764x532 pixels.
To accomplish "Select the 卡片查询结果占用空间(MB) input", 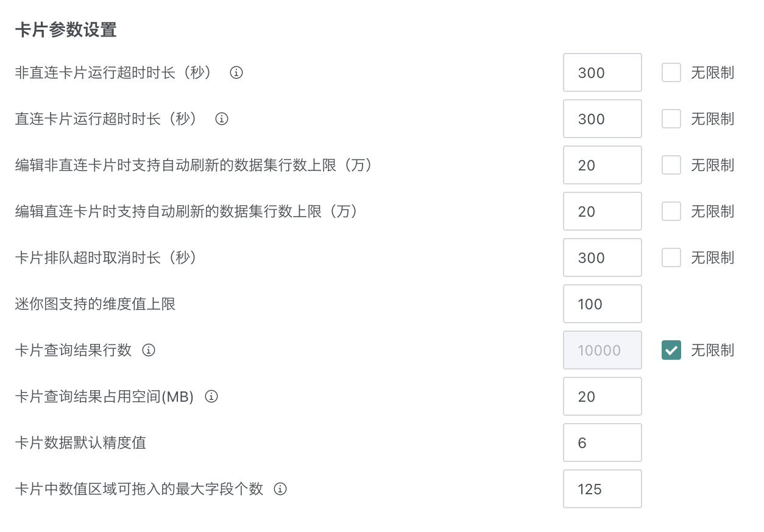I will (x=602, y=397).
